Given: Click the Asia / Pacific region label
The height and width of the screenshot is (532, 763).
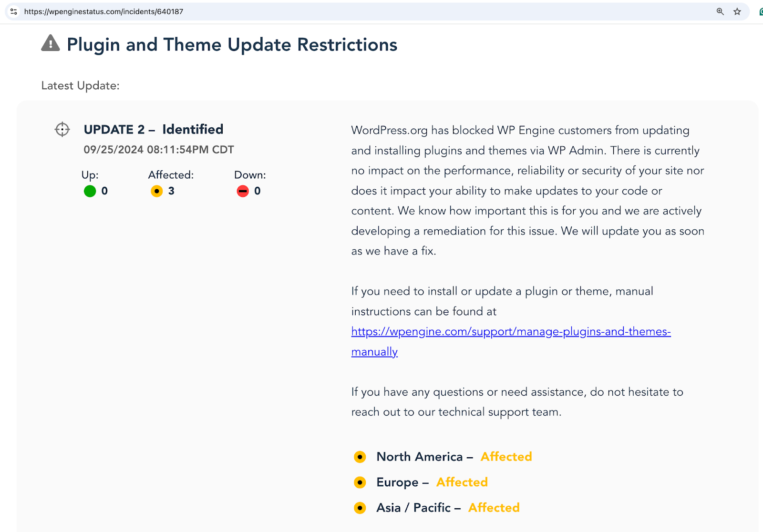Looking at the screenshot, I should pyautogui.click(x=413, y=508).
